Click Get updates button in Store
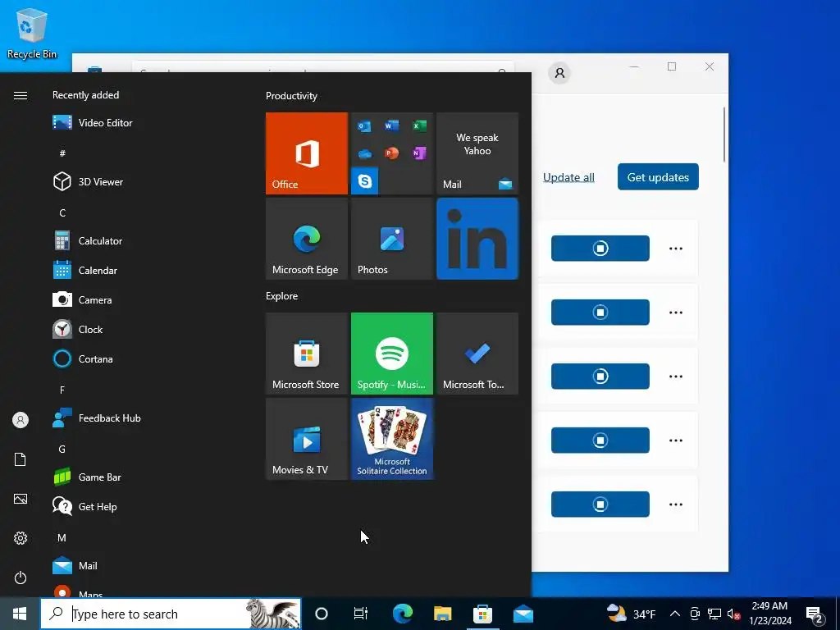This screenshot has height=630, width=840. click(658, 177)
